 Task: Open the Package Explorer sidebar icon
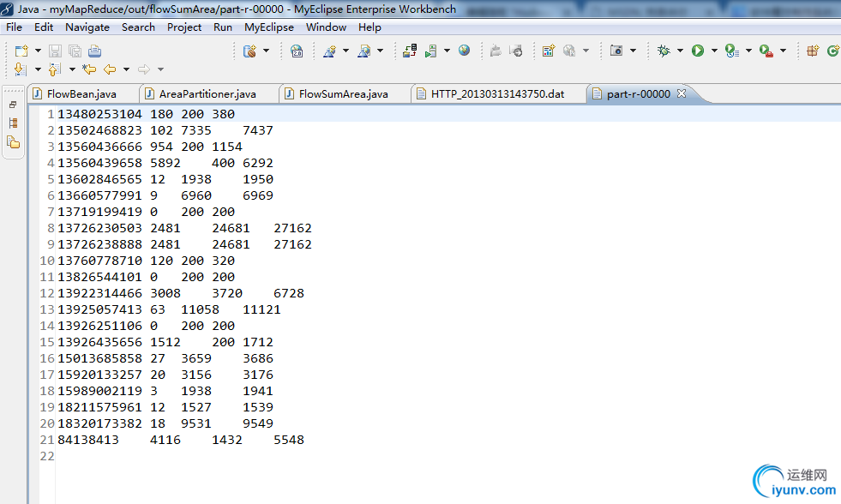tap(13, 142)
